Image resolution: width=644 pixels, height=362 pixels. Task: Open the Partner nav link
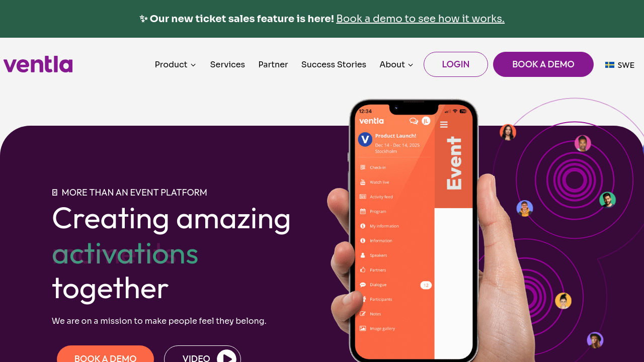[x=273, y=64]
